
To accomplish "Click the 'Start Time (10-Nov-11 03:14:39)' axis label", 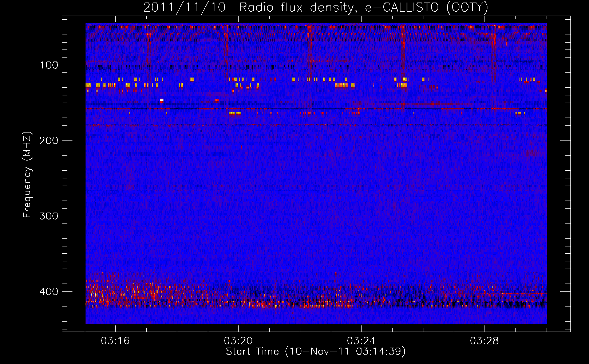I will [x=316, y=352].
